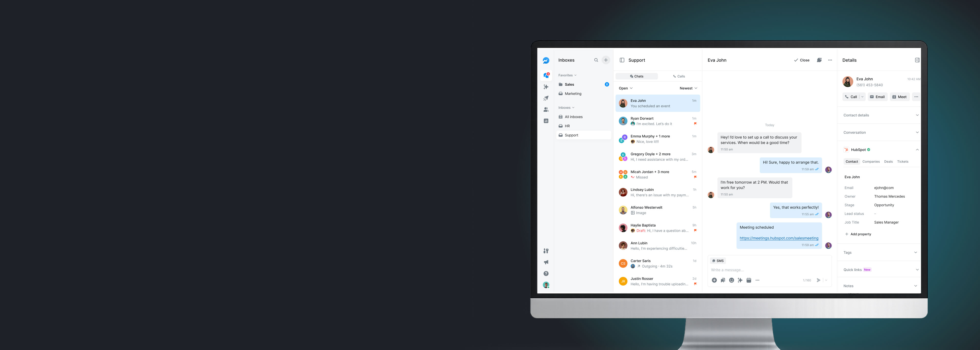This screenshot has height=350, width=980.
Task: Switch to the Calls tab
Action: (679, 76)
